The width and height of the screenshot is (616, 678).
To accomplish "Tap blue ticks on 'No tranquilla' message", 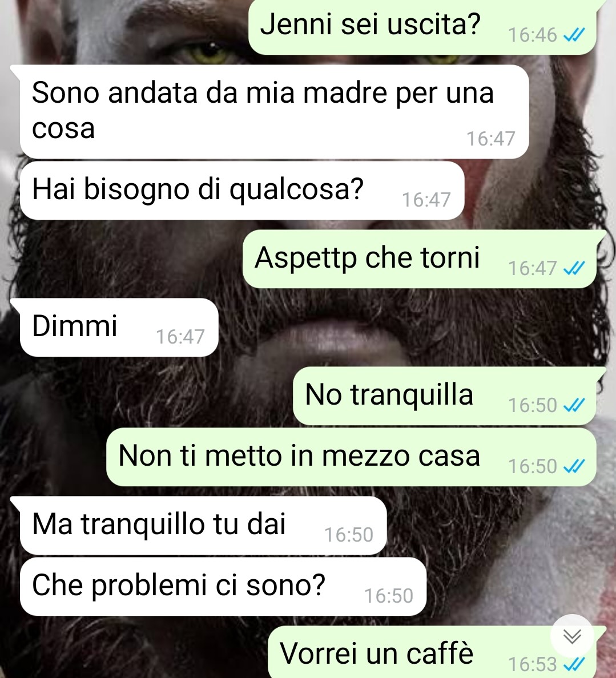I will [x=574, y=406].
